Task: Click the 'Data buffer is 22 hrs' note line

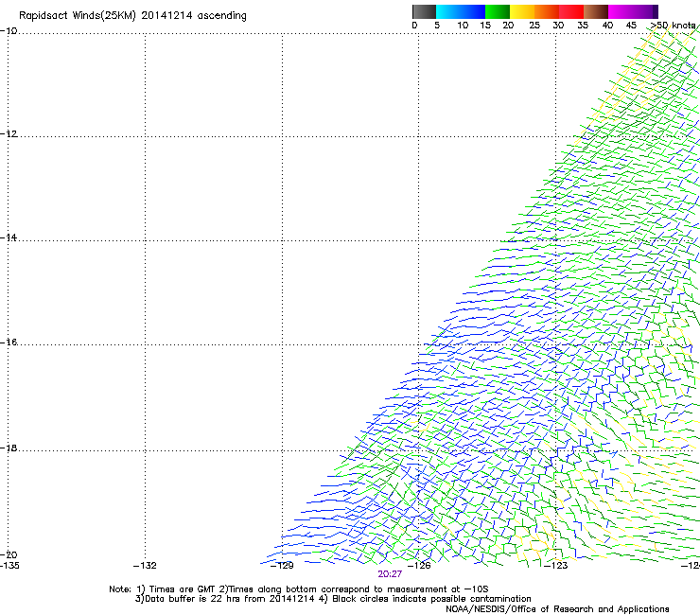Action: click(x=333, y=599)
